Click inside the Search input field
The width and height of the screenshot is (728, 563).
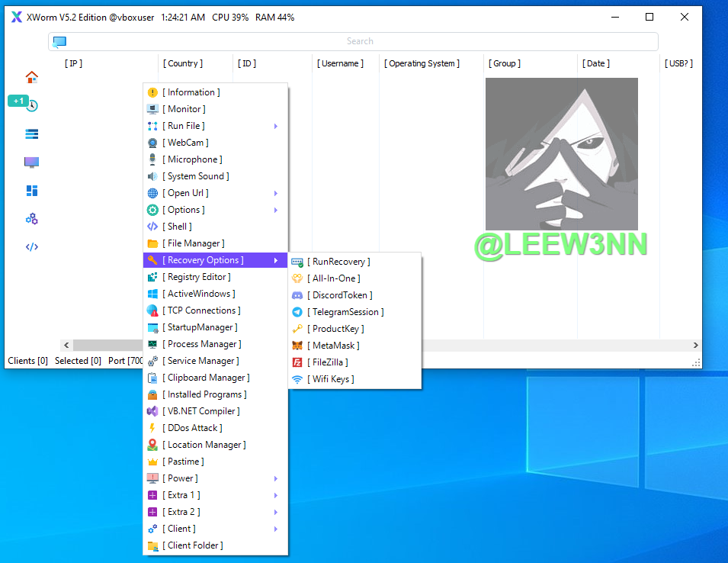click(360, 41)
